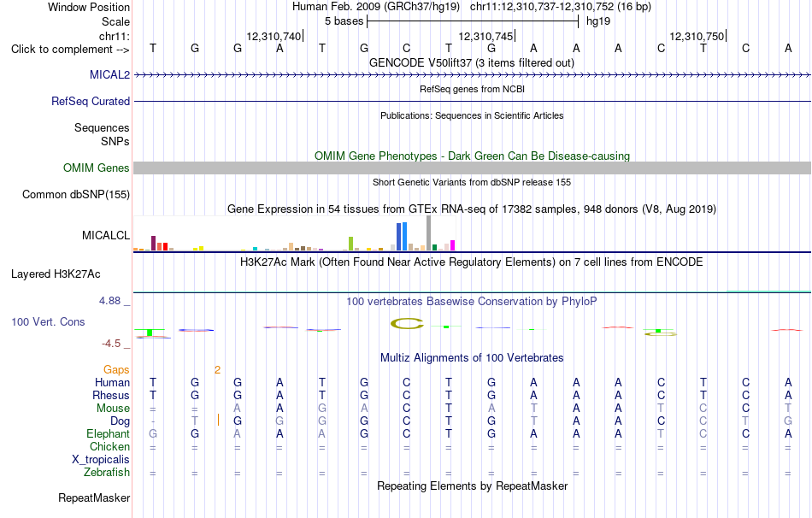Click the 12,310,750 position marker
812x518 pixels.
click(697, 36)
